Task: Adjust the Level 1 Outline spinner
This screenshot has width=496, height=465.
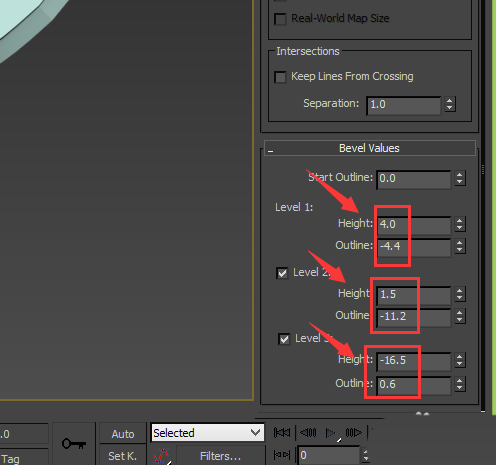Action: pos(460,246)
